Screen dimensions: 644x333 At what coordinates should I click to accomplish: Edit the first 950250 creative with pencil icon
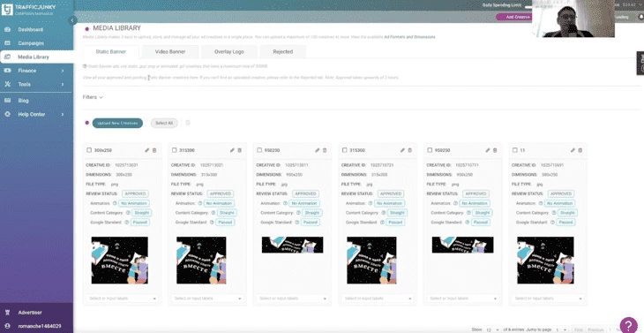click(x=318, y=150)
